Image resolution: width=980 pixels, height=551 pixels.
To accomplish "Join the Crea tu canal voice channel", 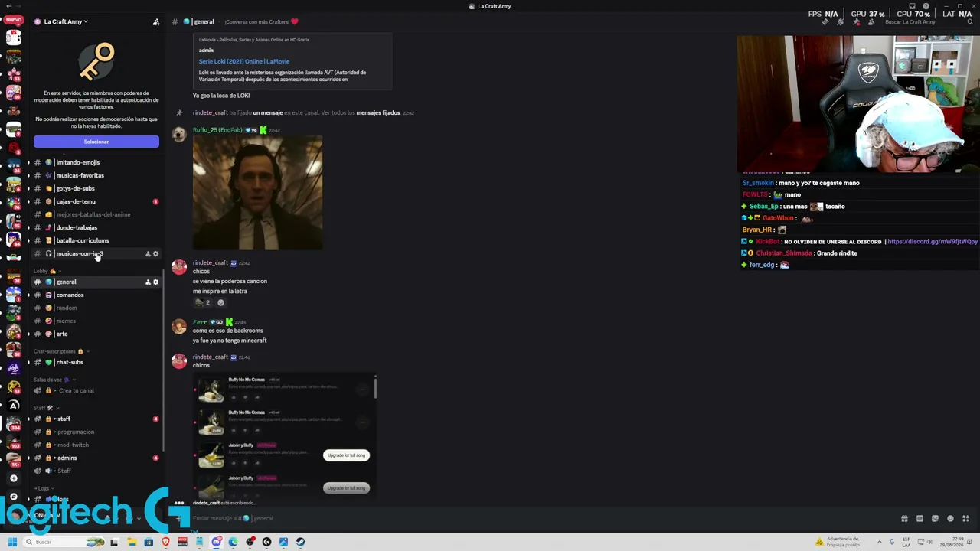I will coord(96,391).
